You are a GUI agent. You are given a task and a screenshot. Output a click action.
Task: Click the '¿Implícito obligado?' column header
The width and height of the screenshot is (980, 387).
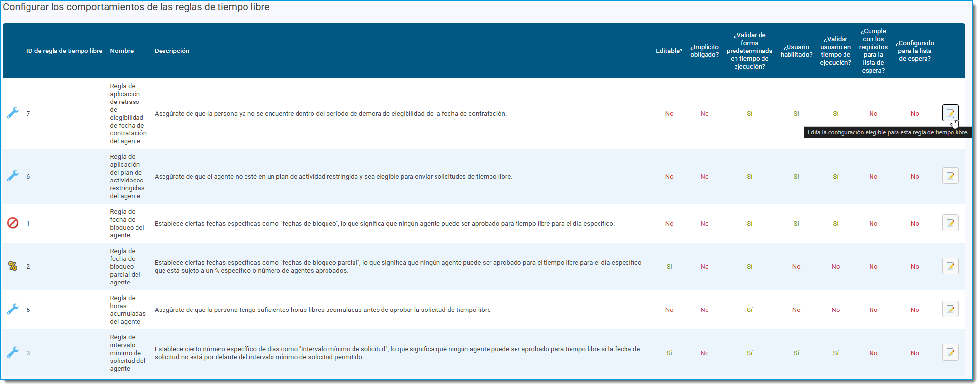coord(705,51)
